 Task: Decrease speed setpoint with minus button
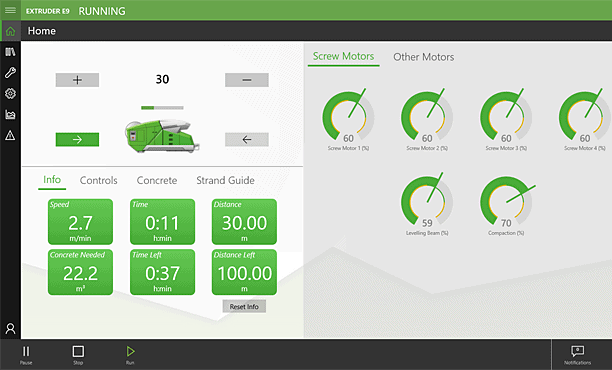point(247,80)
